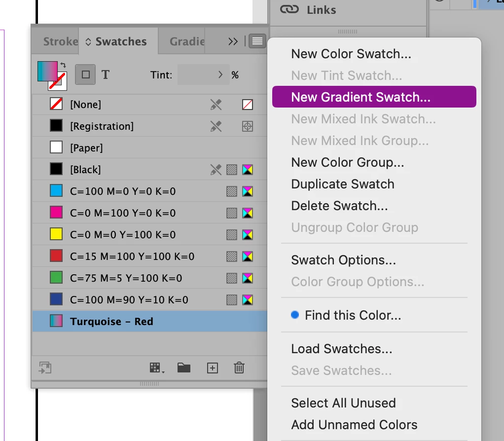Click Add swatch to CC Library icon
Image resolution: width=504 pixels, height=441 pixels.
(45, 367)
